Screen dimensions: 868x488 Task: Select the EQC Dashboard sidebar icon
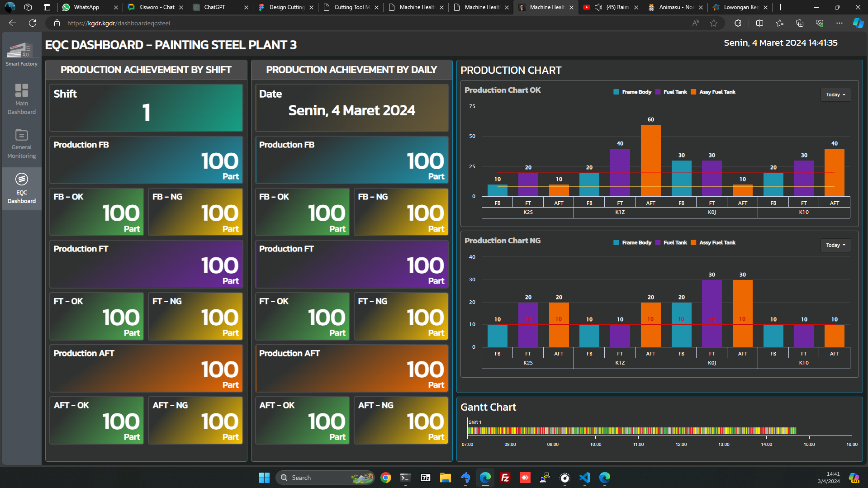21,188
